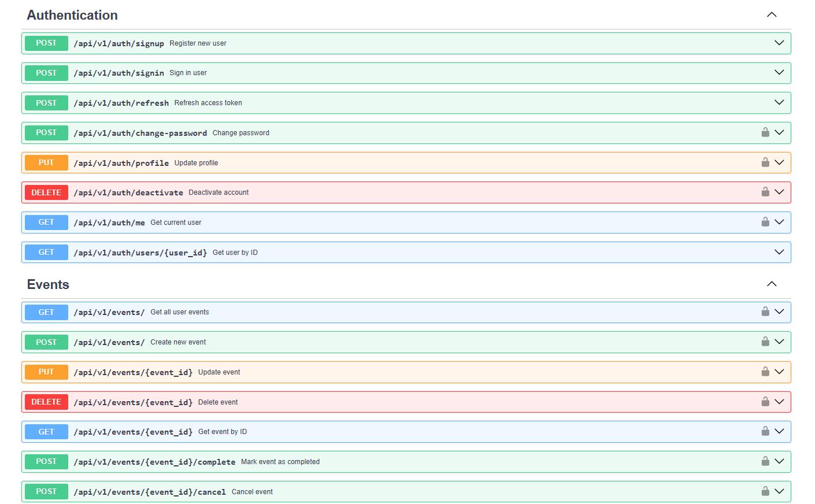
Task: Open the Mark event as completed endpoint
Action: tap(280, 462)
